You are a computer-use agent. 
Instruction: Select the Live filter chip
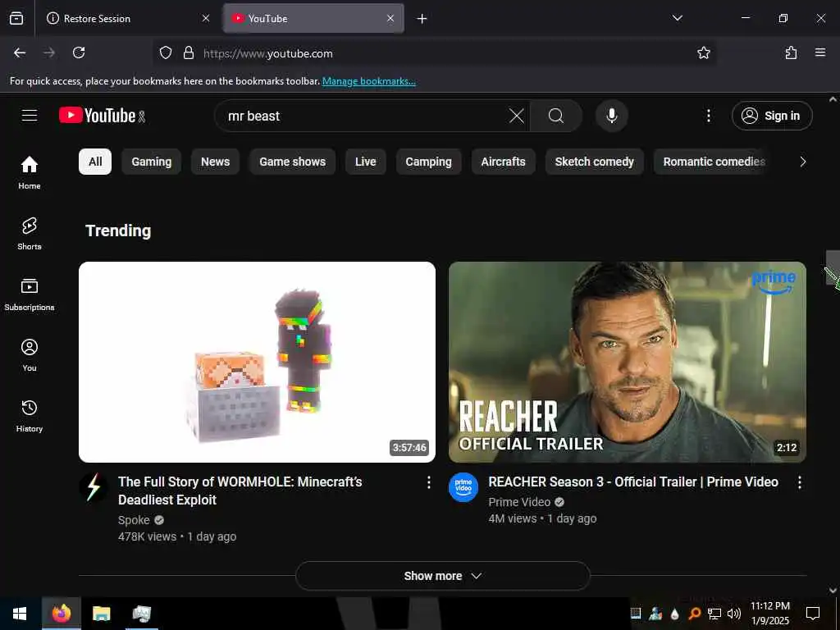click(x=365, y=162)
